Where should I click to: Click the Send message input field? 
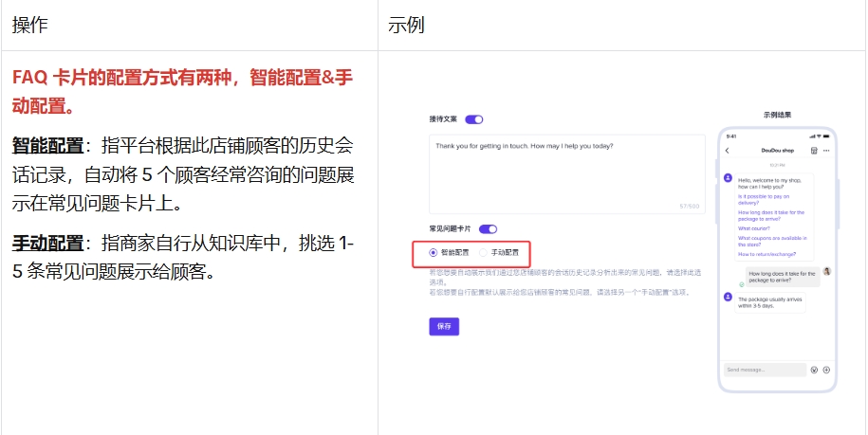(x=765, y=370)
